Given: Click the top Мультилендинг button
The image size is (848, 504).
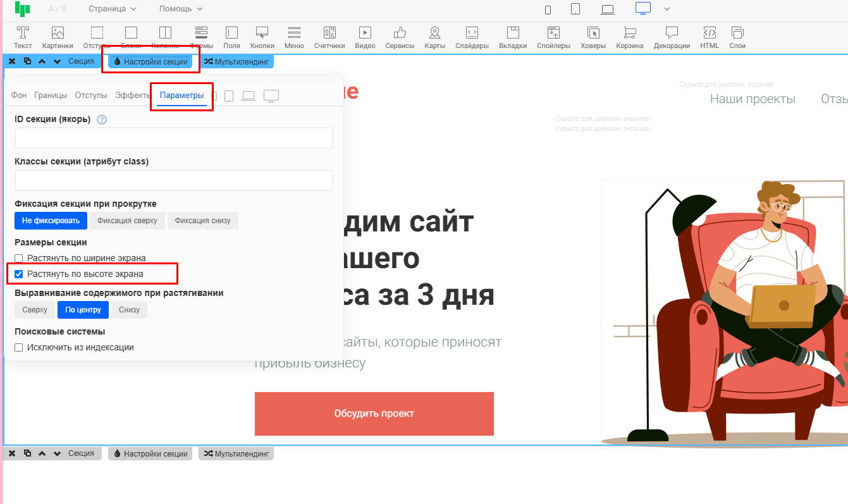Looking at the screenshot, I should coord(236,62).
